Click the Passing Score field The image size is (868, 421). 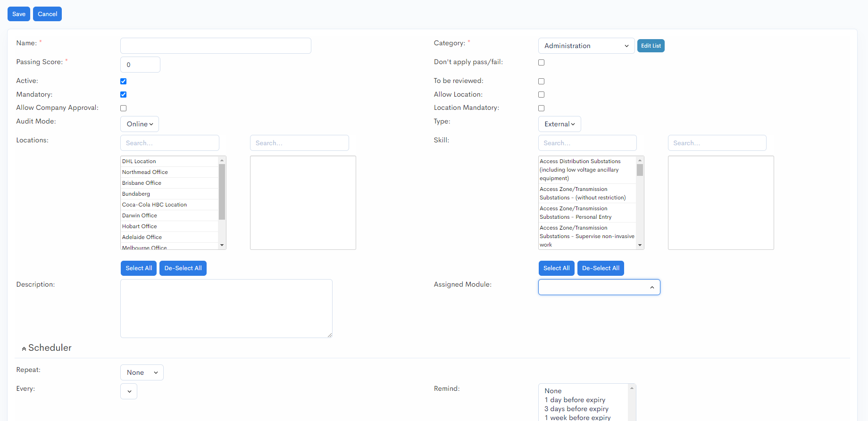click(140, 65)
